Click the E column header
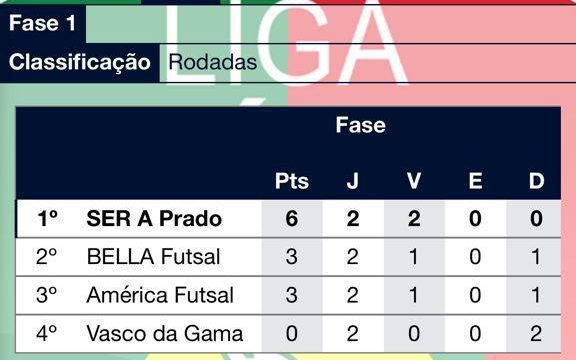The width and height of the screenshot is (576, 360). tap(475, 181)
